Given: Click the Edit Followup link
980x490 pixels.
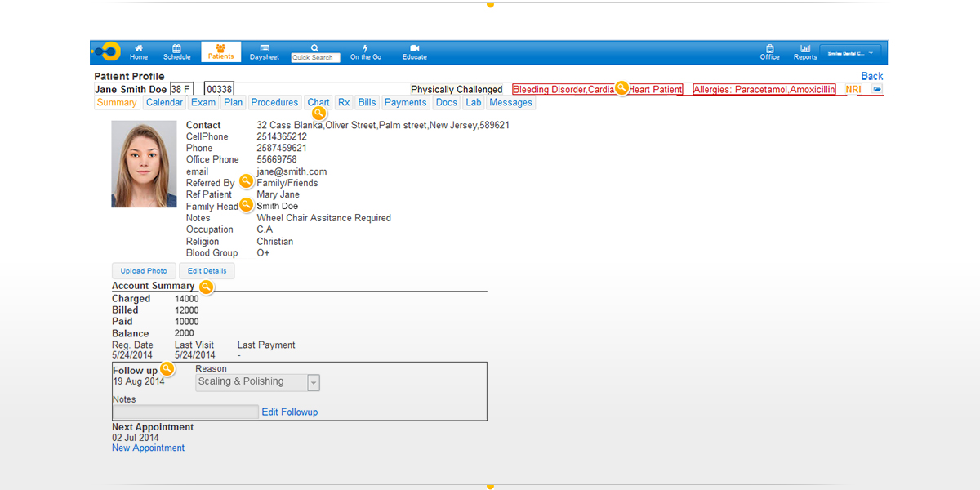Looking at the screenshot, I should point(289,412).
